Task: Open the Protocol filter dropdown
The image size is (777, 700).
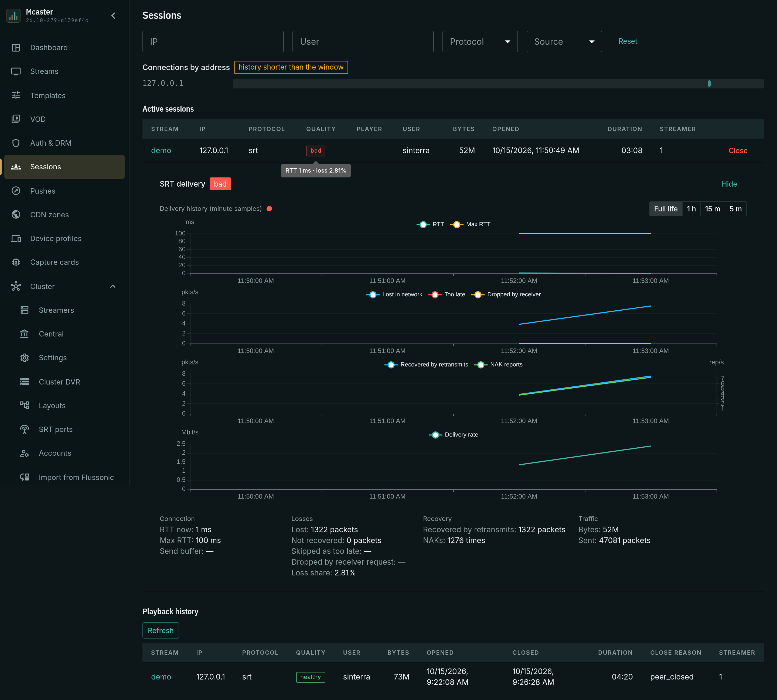Action: (x=480, y=42)
